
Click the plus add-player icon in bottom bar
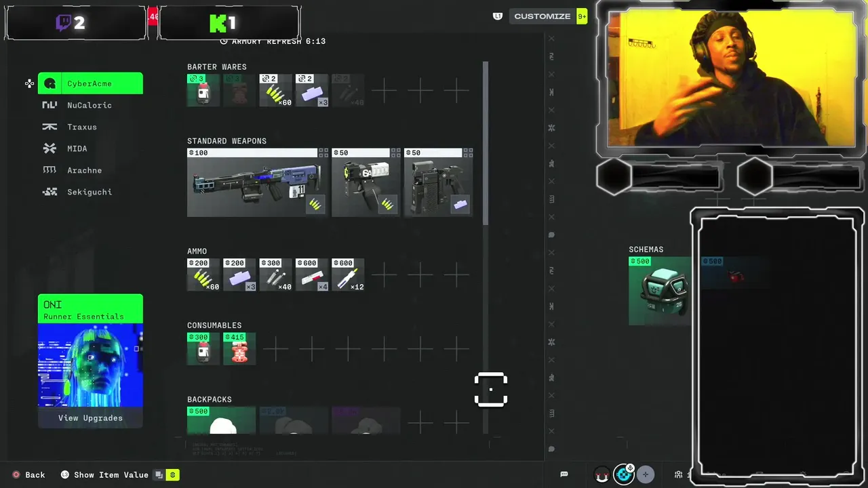coord(646,474)
